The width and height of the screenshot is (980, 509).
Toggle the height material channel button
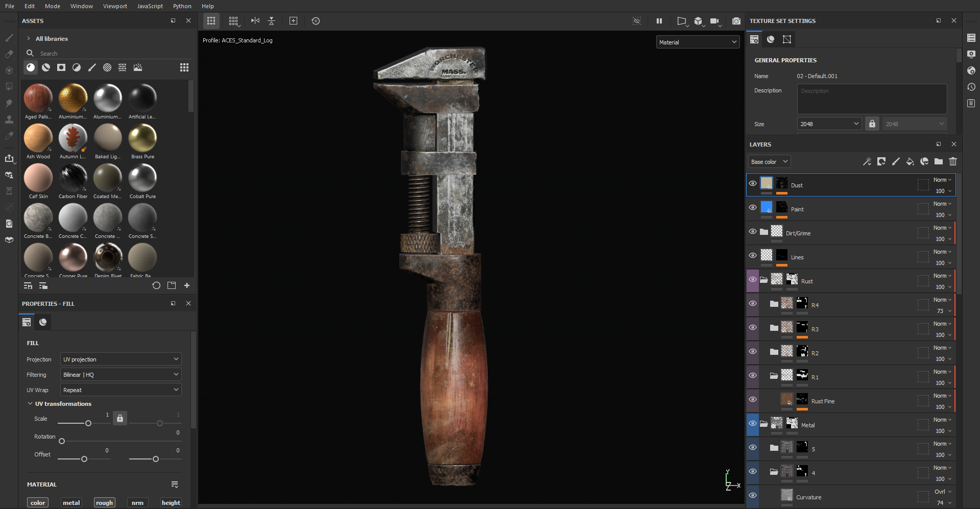(x=171, y=503)
